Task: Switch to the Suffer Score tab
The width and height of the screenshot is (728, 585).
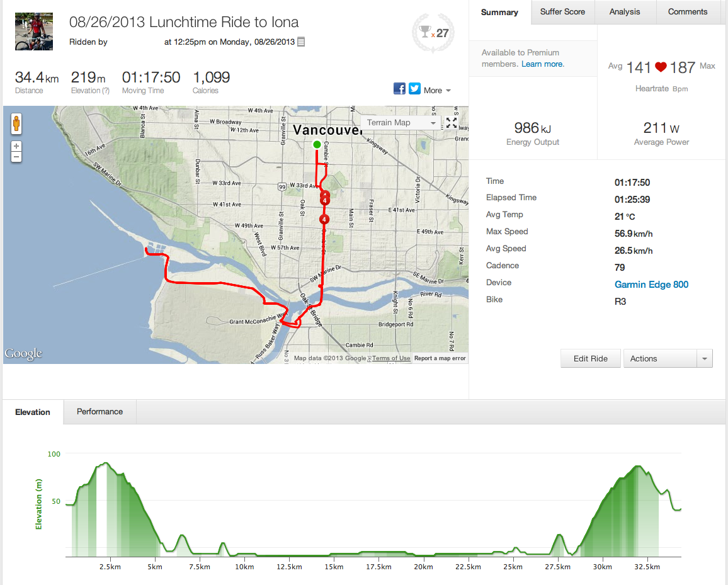Action: (562, 11)
